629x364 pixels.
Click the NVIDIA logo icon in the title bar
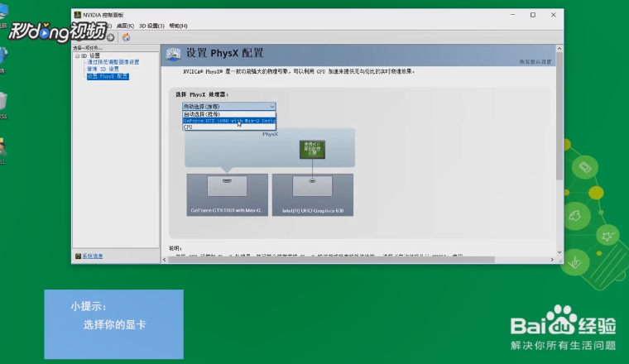(x=78, y=15)
